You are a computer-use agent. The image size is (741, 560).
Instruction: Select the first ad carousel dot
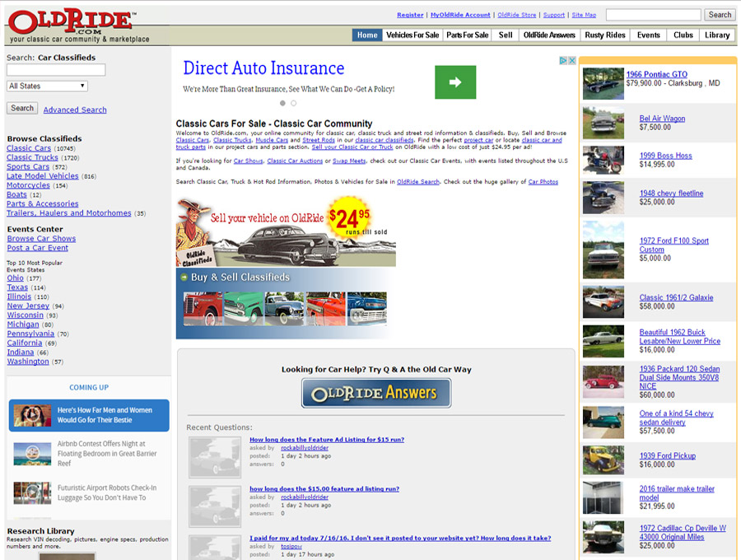coord(282,103)
